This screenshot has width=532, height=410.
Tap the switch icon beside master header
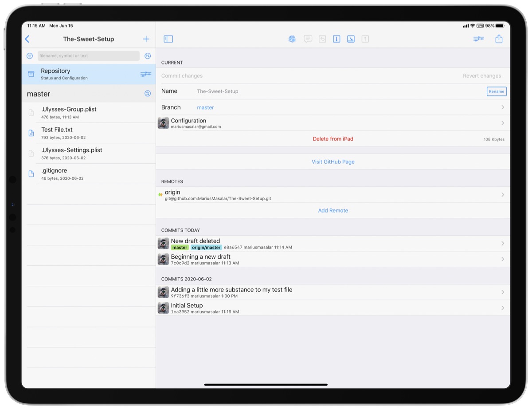point(148,94)
